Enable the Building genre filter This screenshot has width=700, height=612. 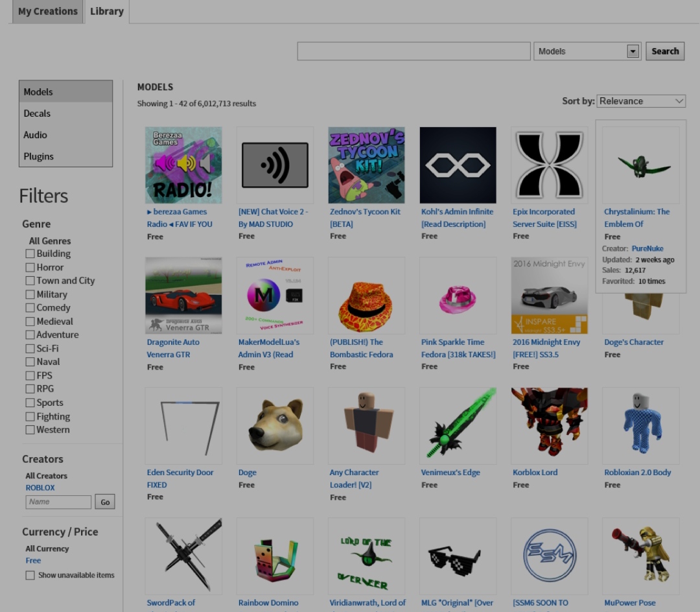pos(30,253)
